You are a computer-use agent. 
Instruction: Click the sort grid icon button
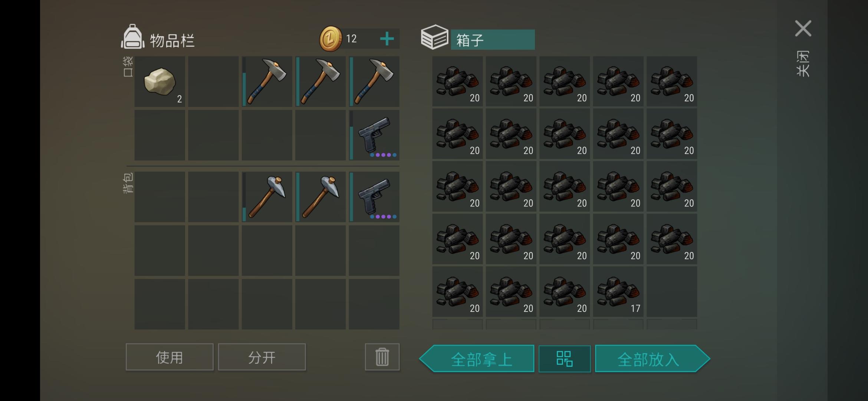565,359
